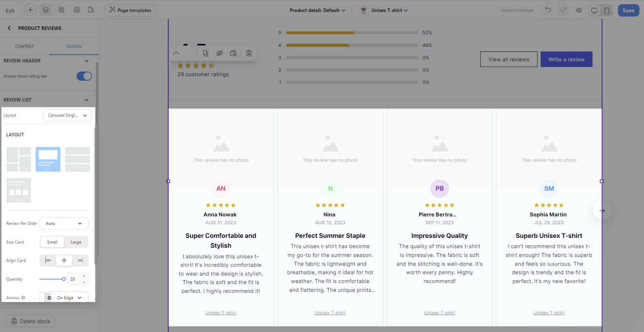
Task: Switch to the Content tab
Action: 25,46
